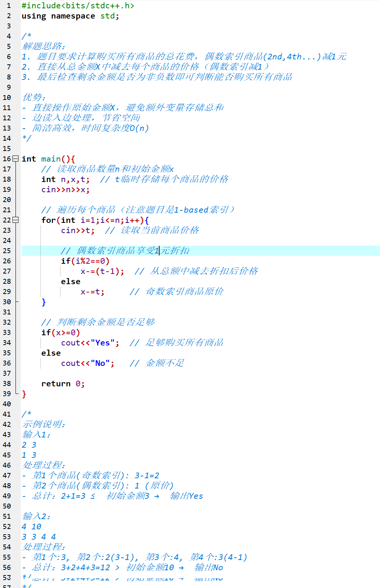380x588 pixels.
Task: Click the '2 3' sample input line
Action: pos(29,445)
